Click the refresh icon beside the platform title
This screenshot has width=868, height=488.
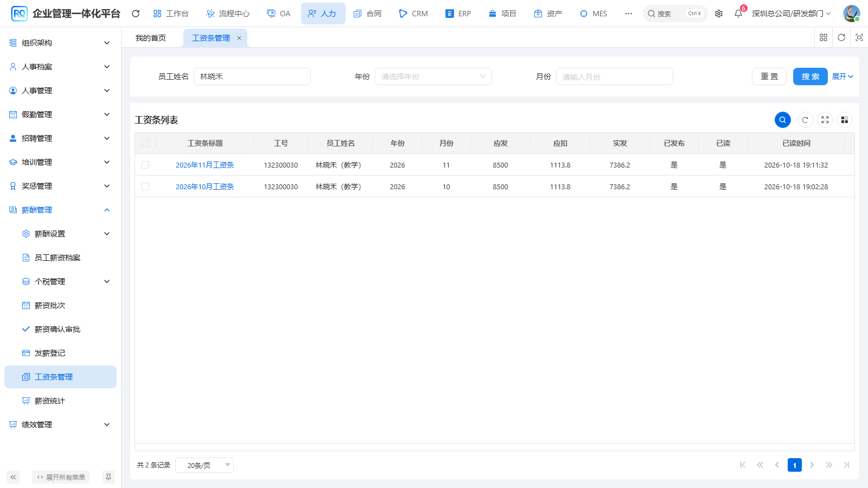coord(136,14)
